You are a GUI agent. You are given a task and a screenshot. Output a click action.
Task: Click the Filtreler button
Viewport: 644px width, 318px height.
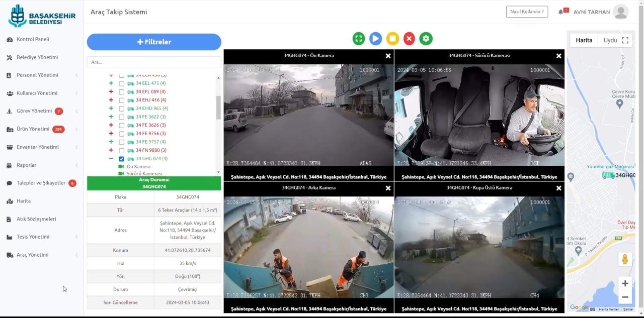click(x=154, y=42)
